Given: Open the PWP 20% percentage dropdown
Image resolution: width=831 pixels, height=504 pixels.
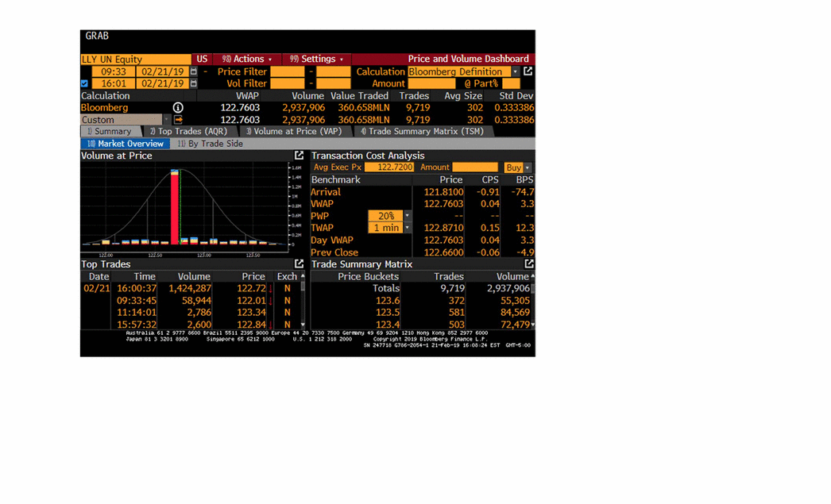Looking at the screenshot, I should pos(408,216).
